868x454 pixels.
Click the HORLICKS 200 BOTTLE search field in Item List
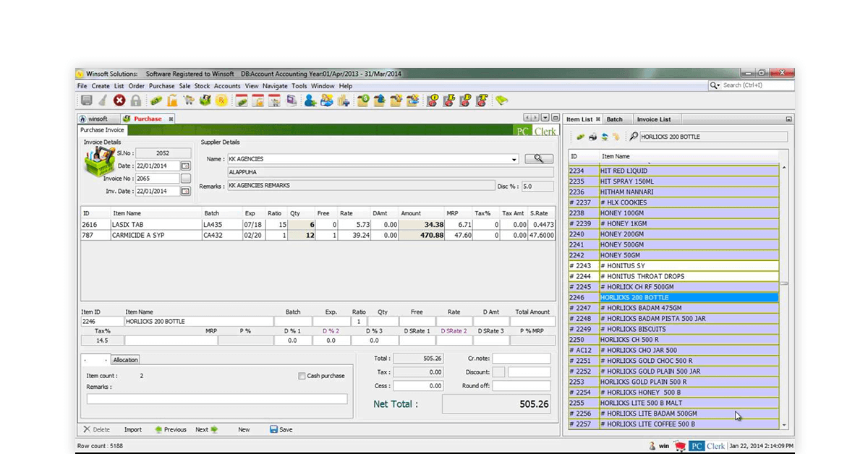[713, 137]
